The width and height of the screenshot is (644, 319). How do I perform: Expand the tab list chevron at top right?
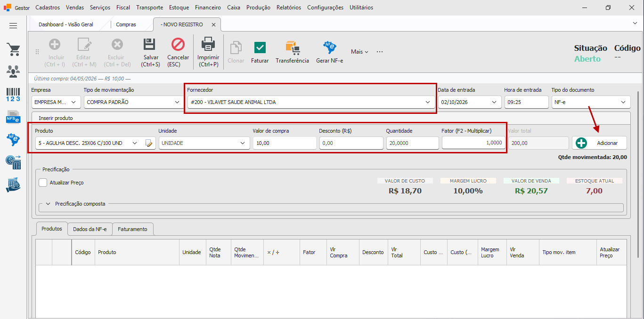pos(635,23)
